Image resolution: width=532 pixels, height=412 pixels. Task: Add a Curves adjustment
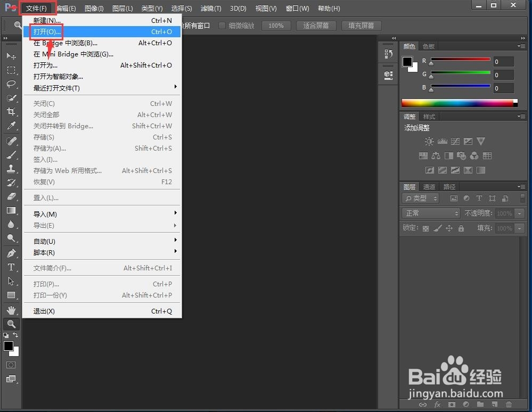click(455, 142)
